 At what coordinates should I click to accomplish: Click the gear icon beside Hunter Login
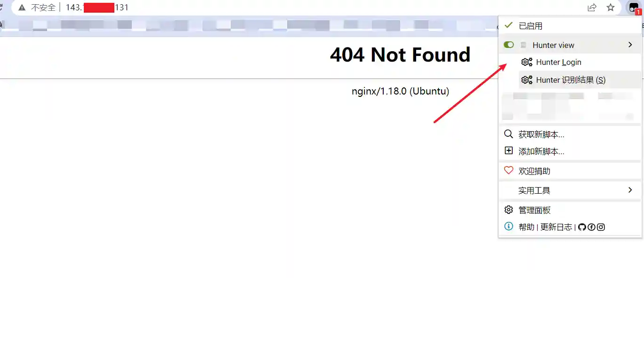click(x=527, y=62)
